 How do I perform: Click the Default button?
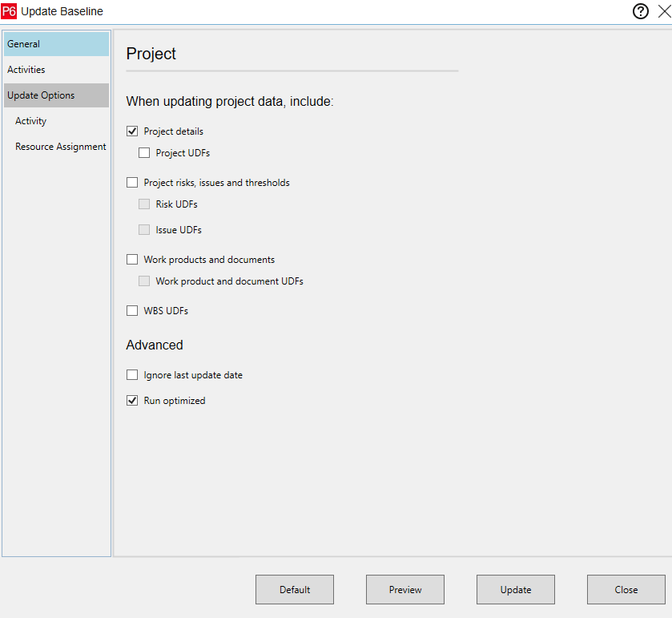point(294,589)
